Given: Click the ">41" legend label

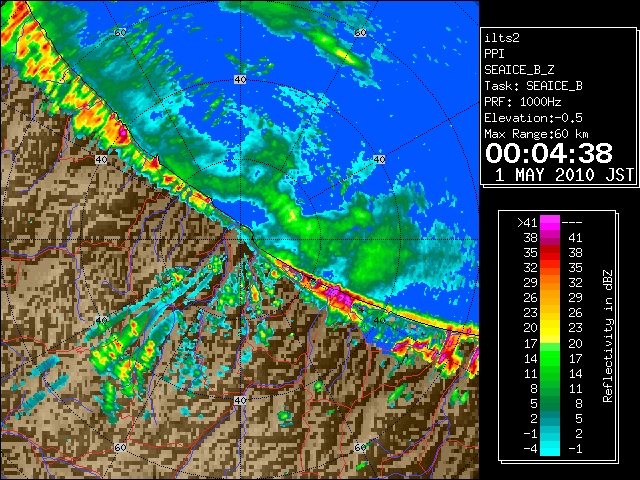Looking at the screenshot, I should 527,223.
